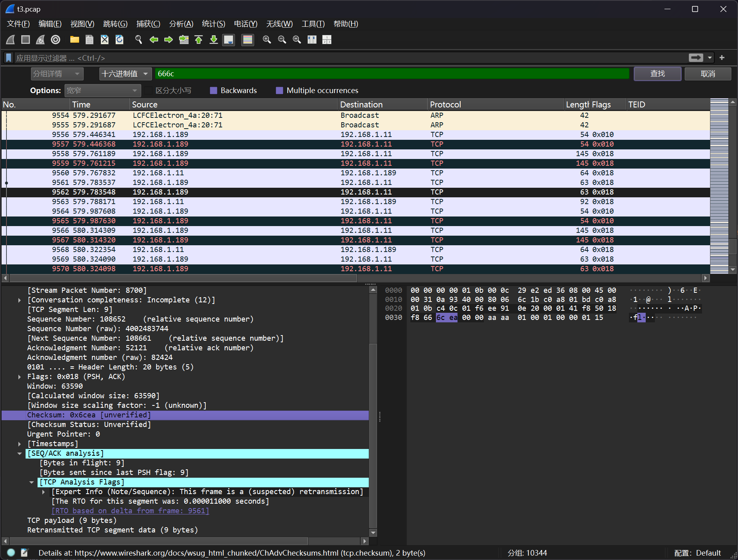Viewport: 738px width, 560px height.
Task: Click in the 666c search input field
Action: click(392, 74)
